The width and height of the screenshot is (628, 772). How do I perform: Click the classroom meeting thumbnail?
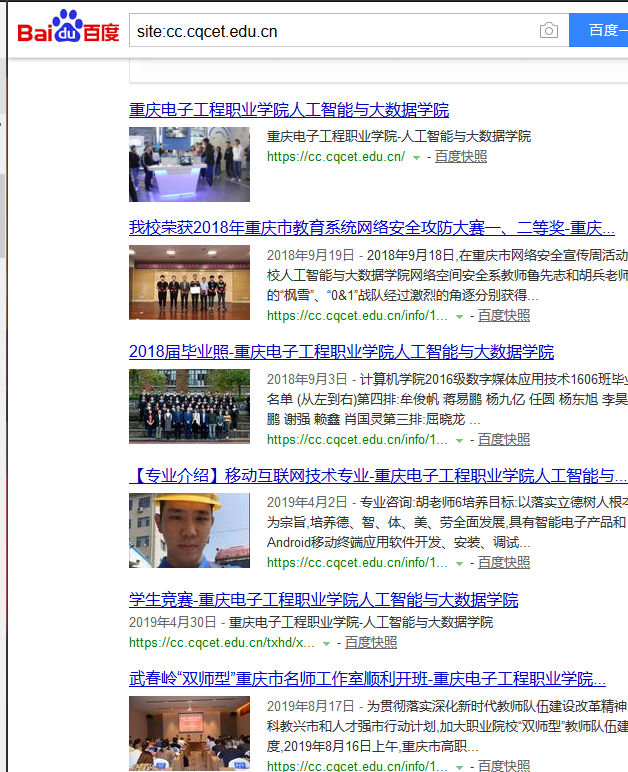click(189, 734)
